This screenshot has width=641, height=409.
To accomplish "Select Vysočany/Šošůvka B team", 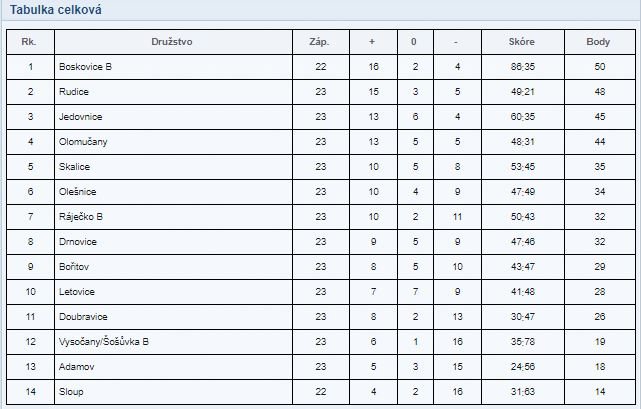I will pyautogui.click(x=104, y=341).
